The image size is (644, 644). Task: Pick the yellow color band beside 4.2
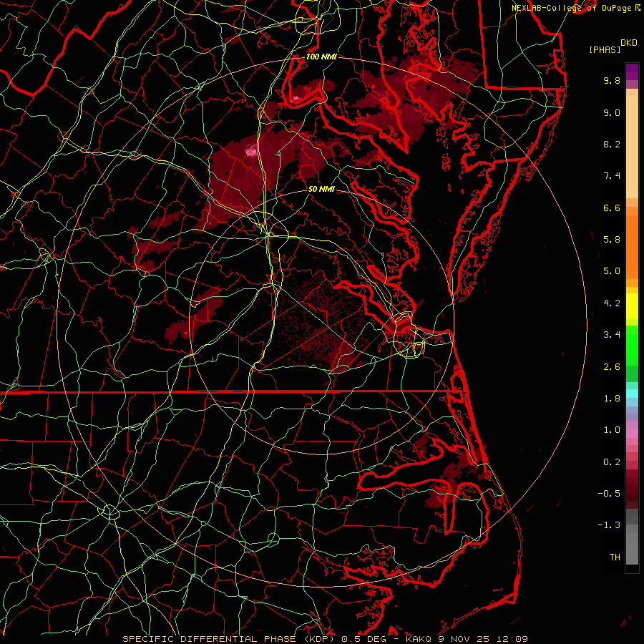tap(632, 306)
